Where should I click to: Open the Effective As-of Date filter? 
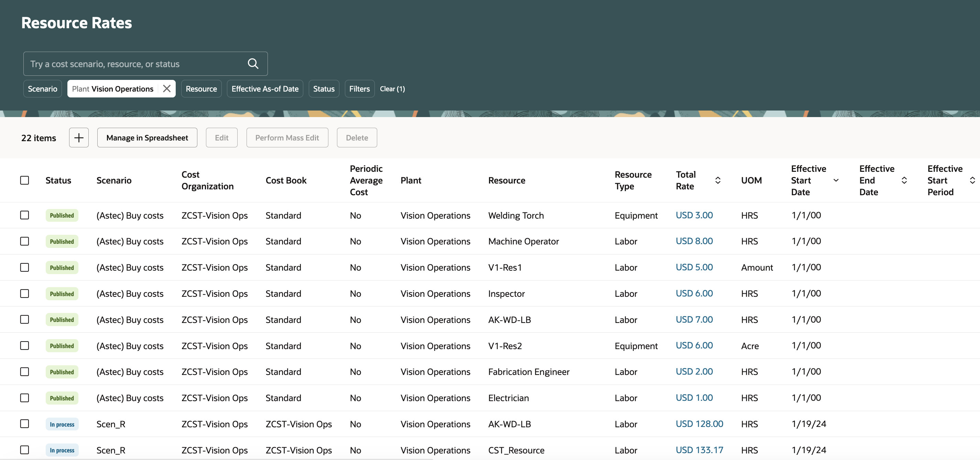point(265,88)
